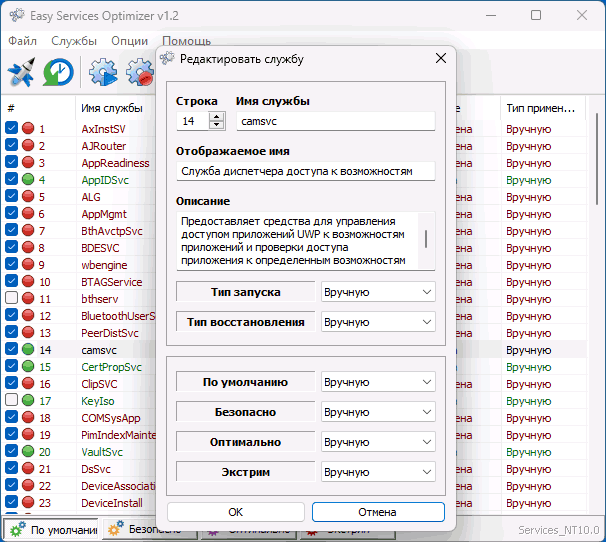Switch to the По умолчанию bottom tab

click(x=53, y=529)
